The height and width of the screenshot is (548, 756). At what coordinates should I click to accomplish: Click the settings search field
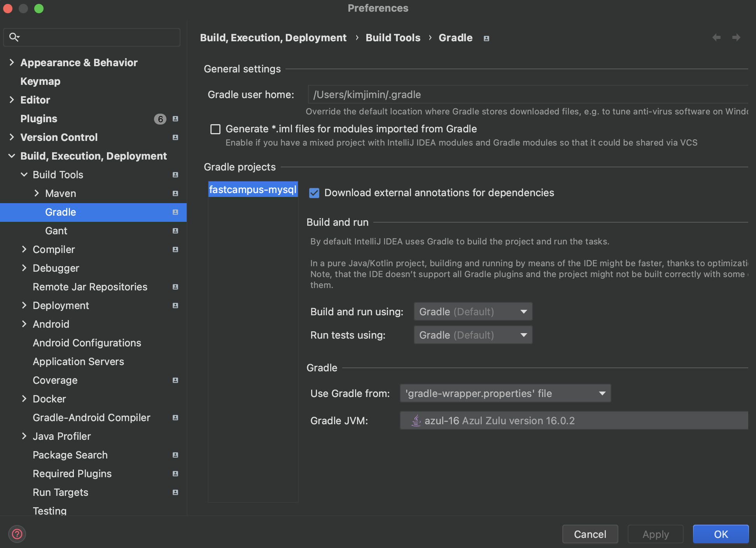pos(92,37)
